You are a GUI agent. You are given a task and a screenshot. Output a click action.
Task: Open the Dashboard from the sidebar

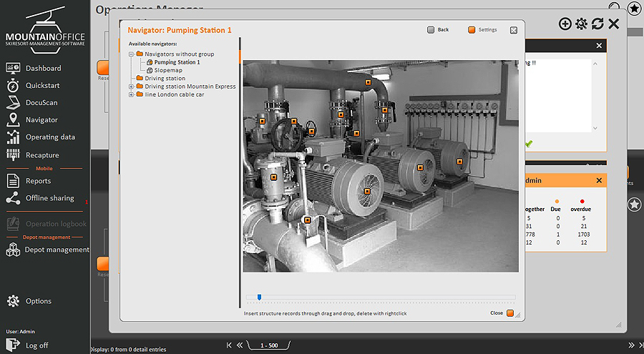[43, 69]
